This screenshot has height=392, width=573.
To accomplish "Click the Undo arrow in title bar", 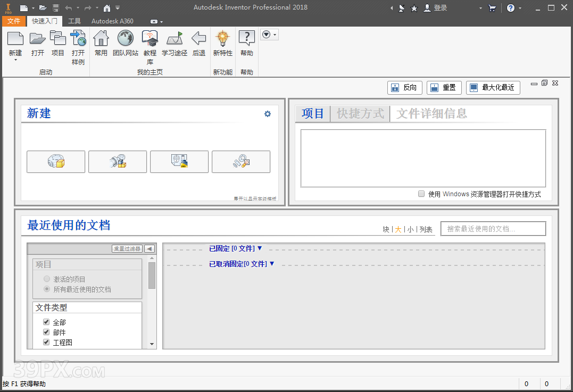I will pos(68,7).
